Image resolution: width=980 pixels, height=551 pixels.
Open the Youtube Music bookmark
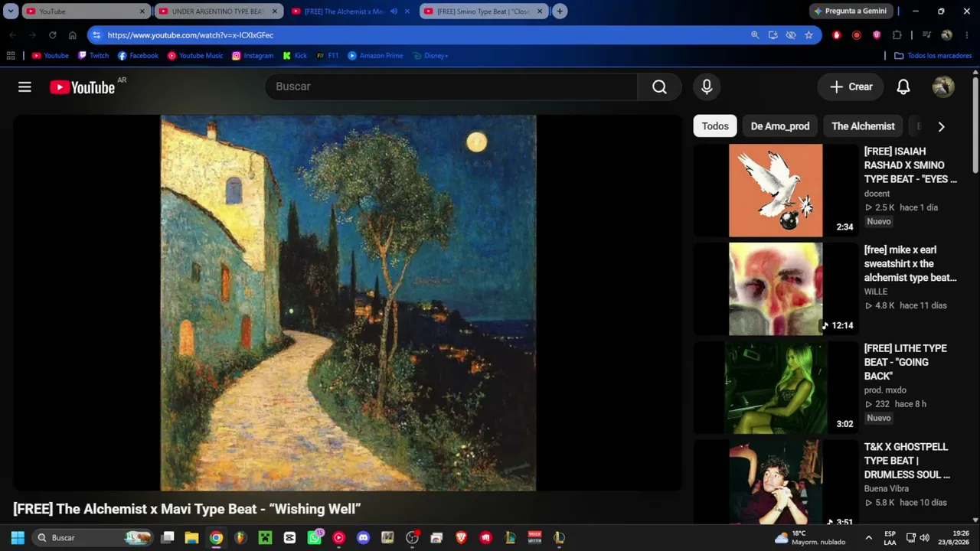[195, 56]
